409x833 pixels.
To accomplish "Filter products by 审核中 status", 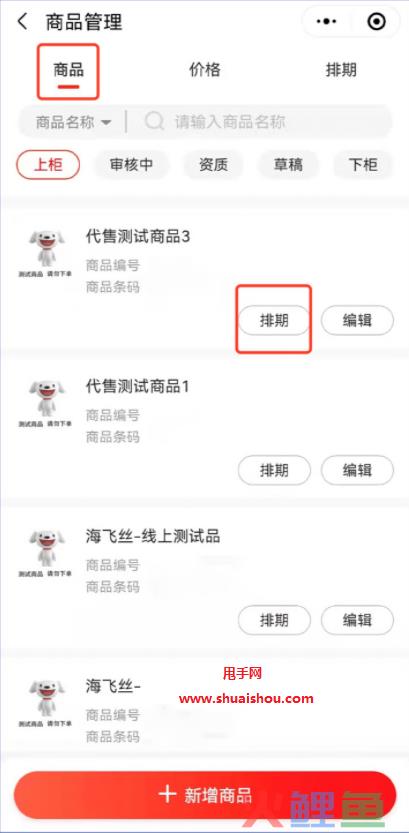I will pyautogui.click(x=131, y=165).
